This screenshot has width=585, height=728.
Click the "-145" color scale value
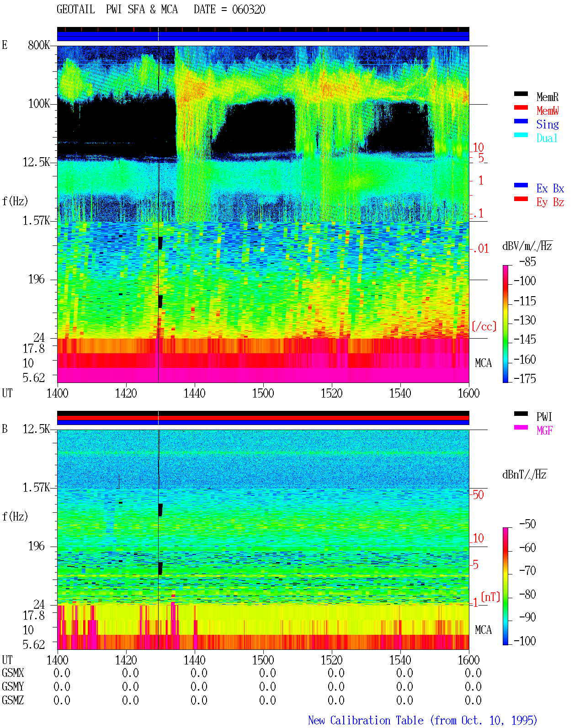click(x=525, y=340)
